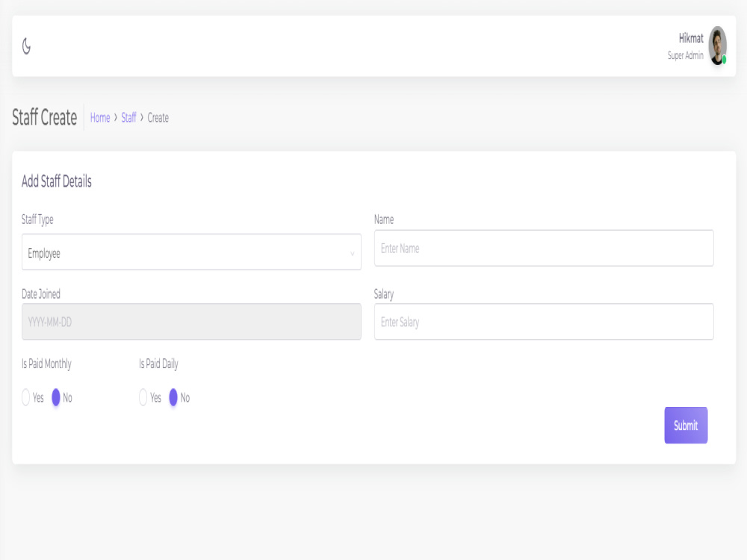The image size is (747, 560).
Task: Click the Staff Type label
Action: click(37, 220)
